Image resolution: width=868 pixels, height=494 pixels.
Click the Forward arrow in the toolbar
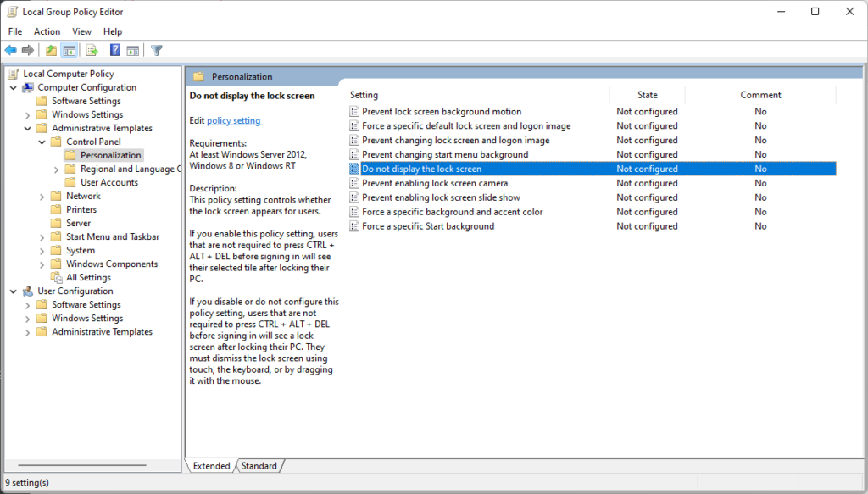(x=28, y=51)
